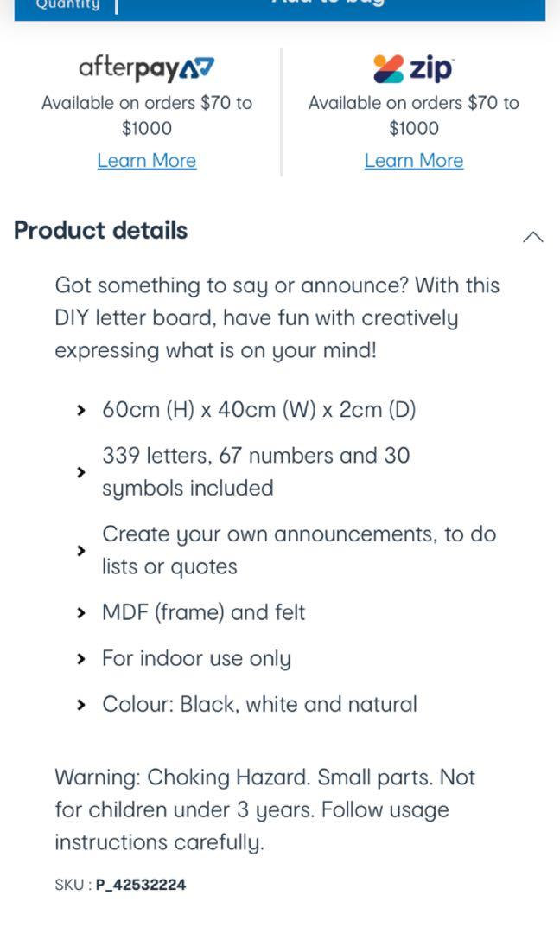Click the arrow bullet beside 339 letters

click(x=81, y=472)
